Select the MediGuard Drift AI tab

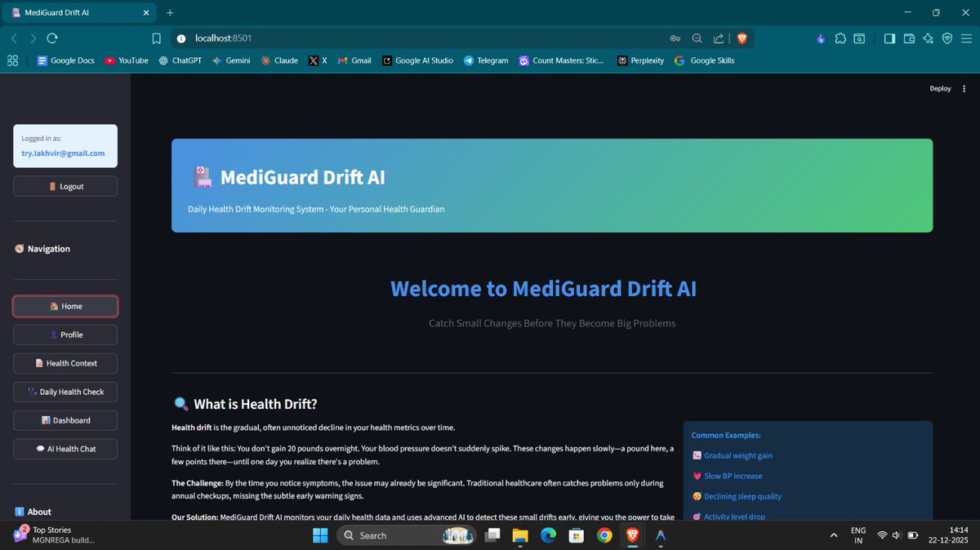click(x=78, y=12)
